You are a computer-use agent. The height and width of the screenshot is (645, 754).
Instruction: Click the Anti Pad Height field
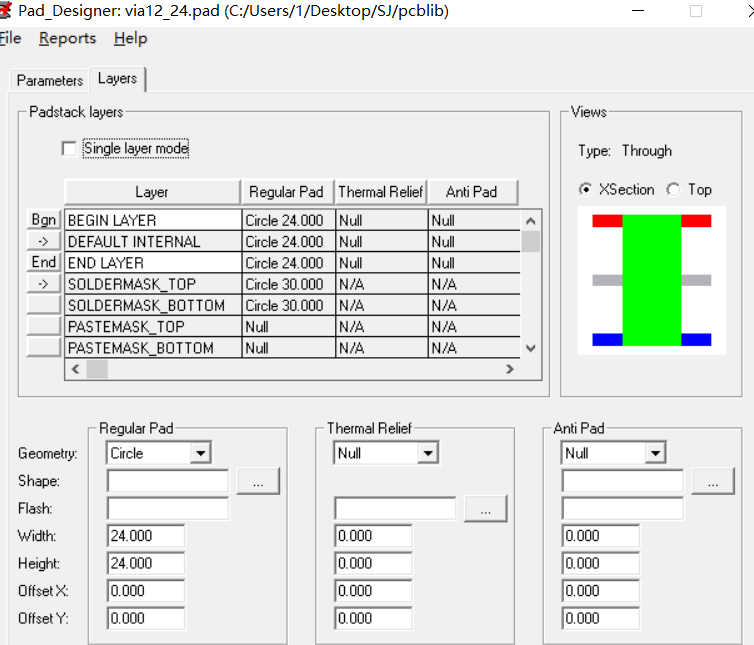[x=601, y=563]
